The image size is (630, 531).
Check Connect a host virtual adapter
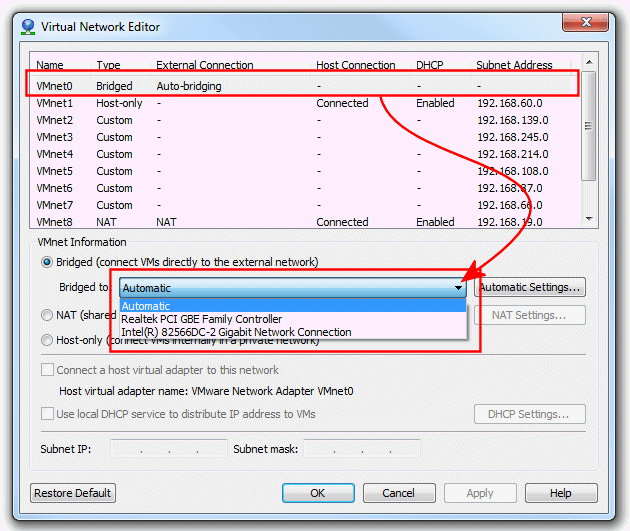tap(47, 370)
